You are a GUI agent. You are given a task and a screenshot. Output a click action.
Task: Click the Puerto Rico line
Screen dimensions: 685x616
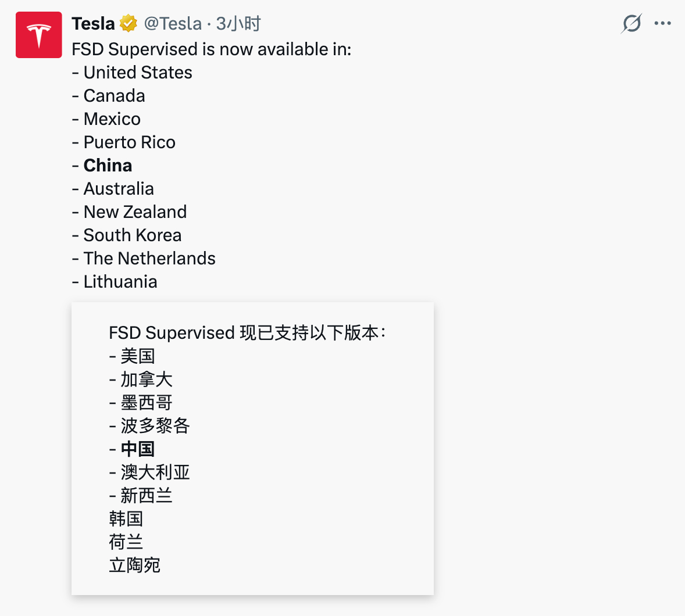tap(124, 142)
